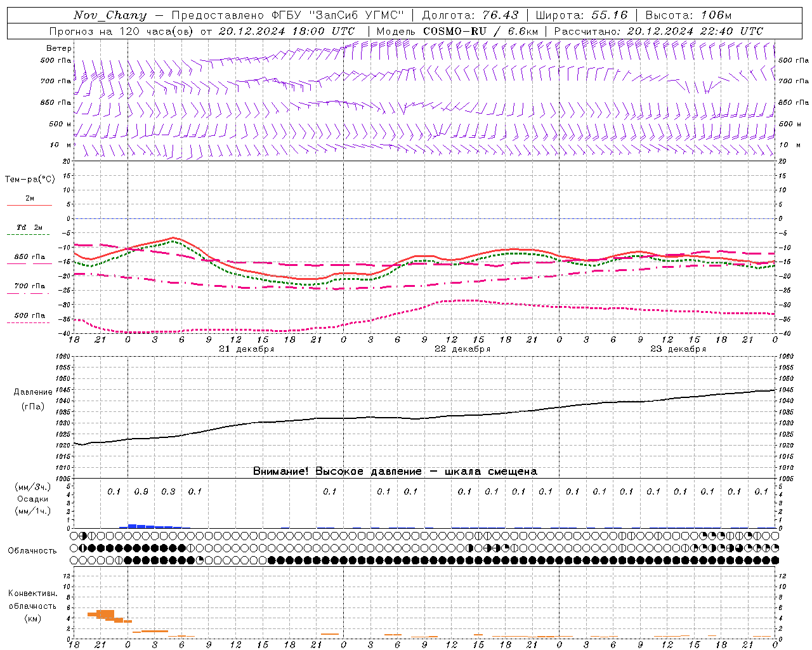
Task: Click the '22 декабря' date label
Action: click(x=462, y=349)
